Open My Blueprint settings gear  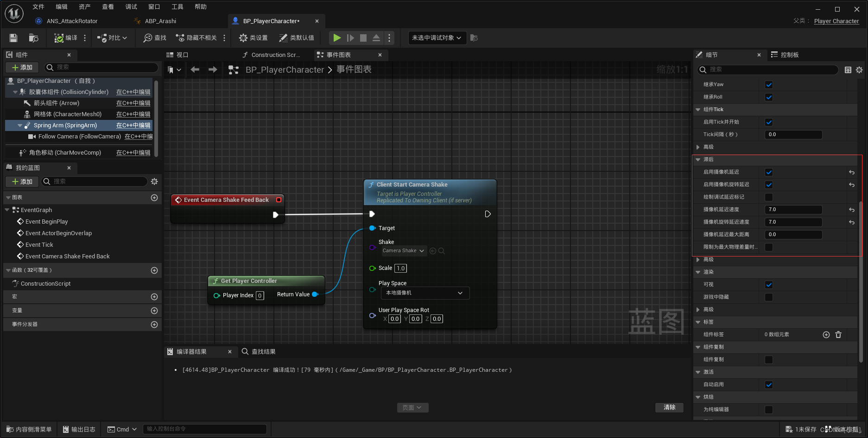[x=154, y=181]
